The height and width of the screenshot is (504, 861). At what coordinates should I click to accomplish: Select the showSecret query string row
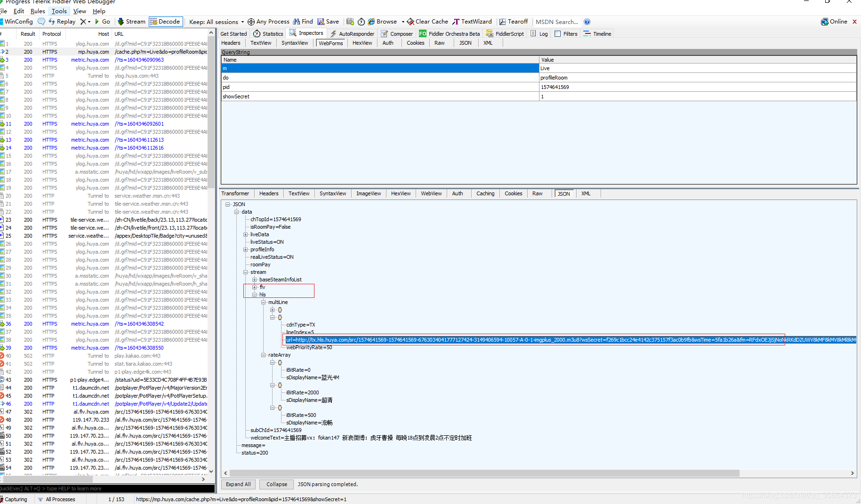pos(539,96)
